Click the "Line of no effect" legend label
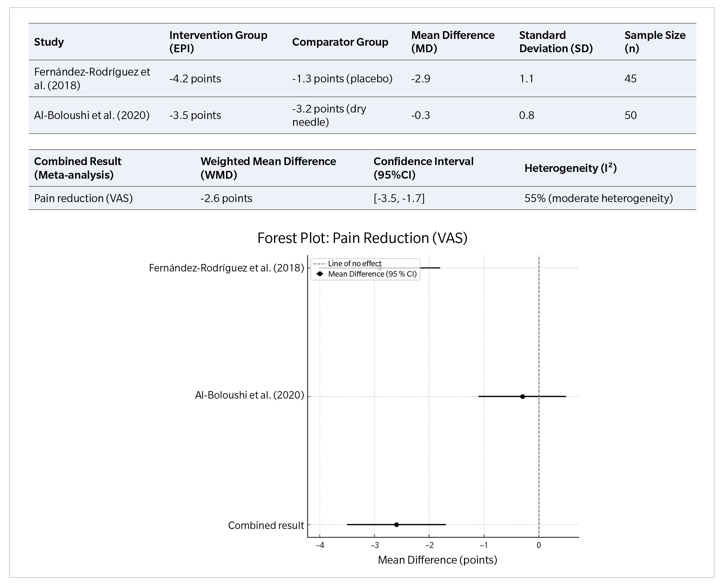Image resolution: width=728 pixels, height=587 pixels. click(x=354, y=264)
